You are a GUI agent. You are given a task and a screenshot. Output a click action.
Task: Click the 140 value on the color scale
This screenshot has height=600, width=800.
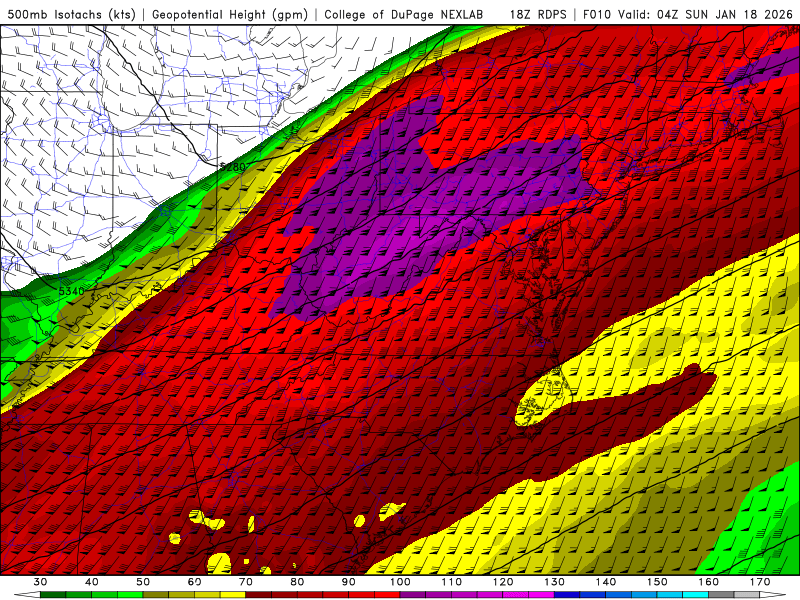pos(606,582)
